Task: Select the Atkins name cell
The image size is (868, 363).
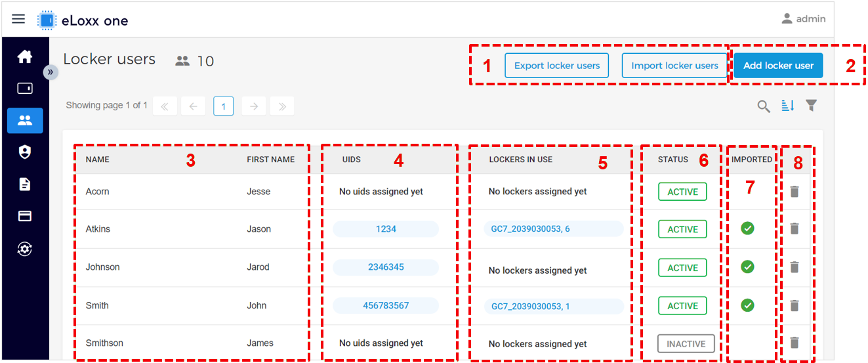Action: tap(98, 229)
